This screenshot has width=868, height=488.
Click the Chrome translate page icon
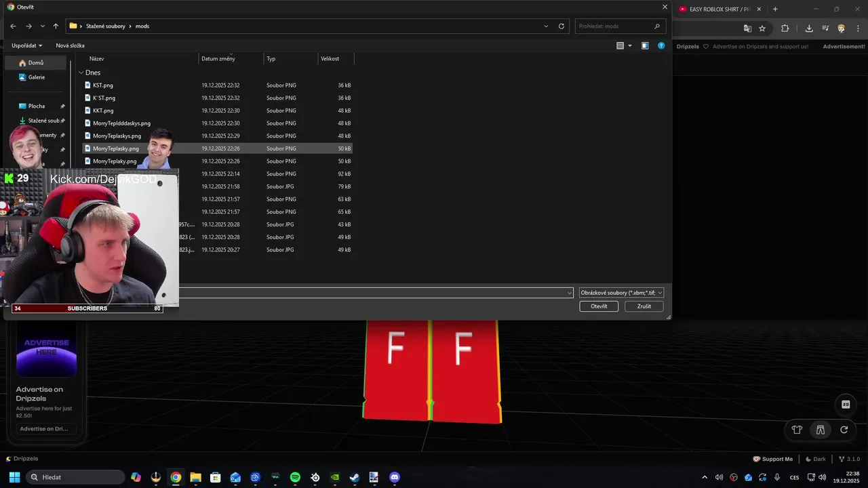pos(747,28)
